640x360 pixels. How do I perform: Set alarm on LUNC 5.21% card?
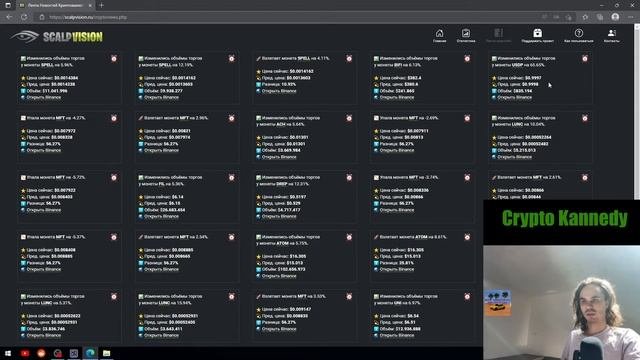pos(114,297)
